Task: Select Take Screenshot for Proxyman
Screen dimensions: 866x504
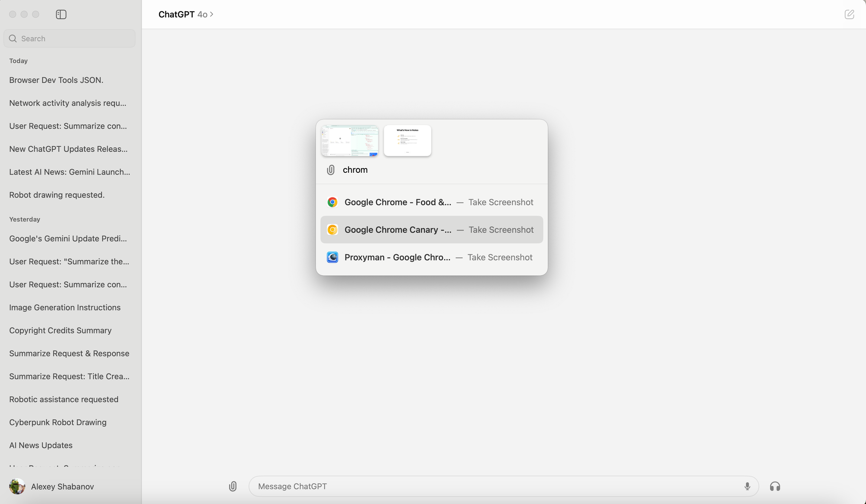Action: click(x=500, y=257)
